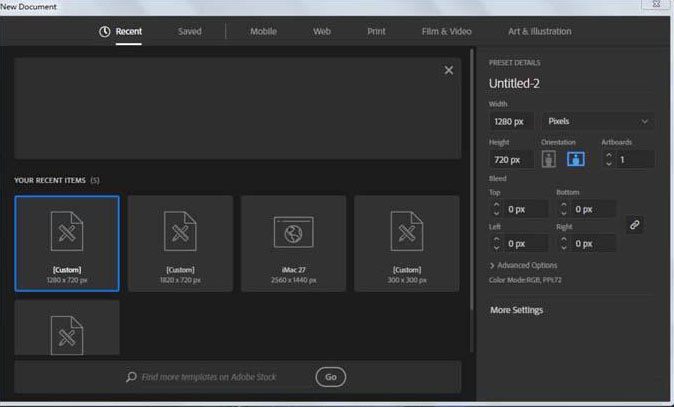This screenshot has width=674, height=407.
Task: Decrease the Artboards count
Action: 609,164
